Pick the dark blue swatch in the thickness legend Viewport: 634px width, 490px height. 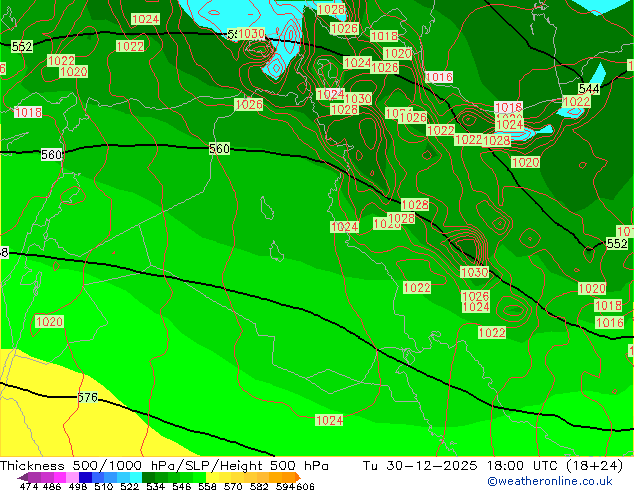tap(85, 477)
